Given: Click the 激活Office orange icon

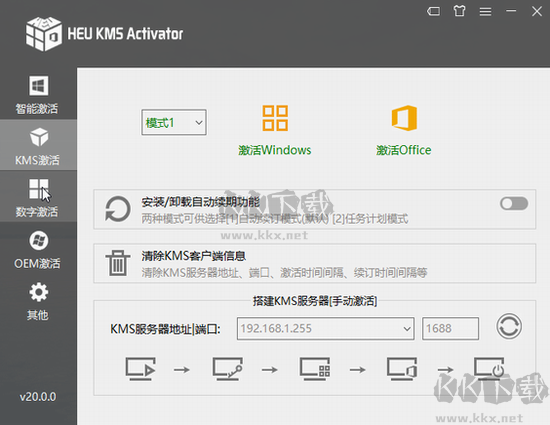Looking at the screenshot, I should [x=404, y=118].
